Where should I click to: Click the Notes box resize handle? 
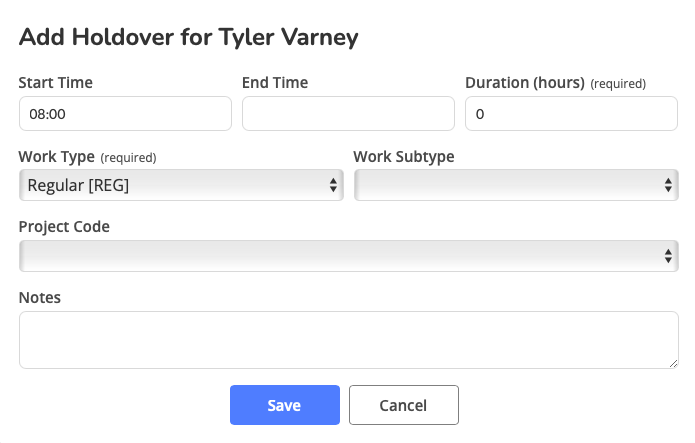673,364
